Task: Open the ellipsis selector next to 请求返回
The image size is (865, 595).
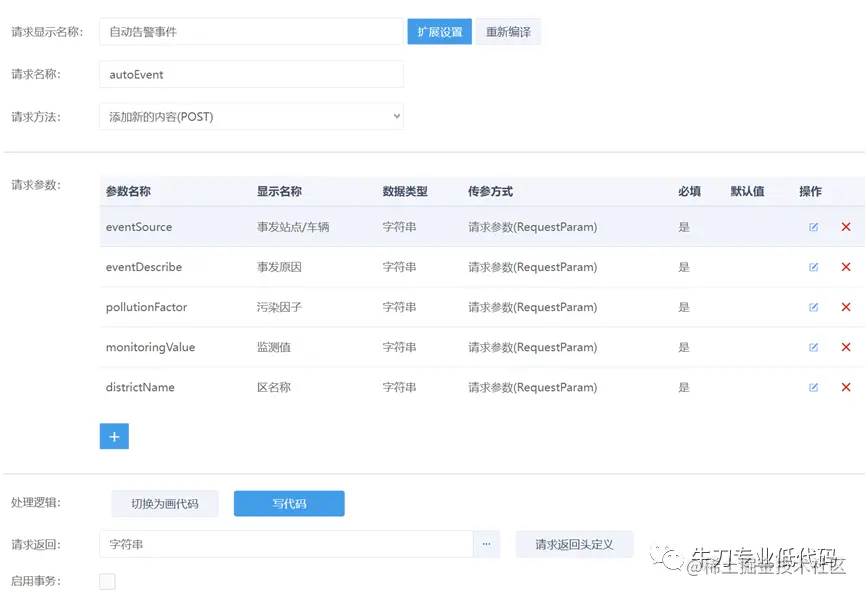Action: pos(486,543)
